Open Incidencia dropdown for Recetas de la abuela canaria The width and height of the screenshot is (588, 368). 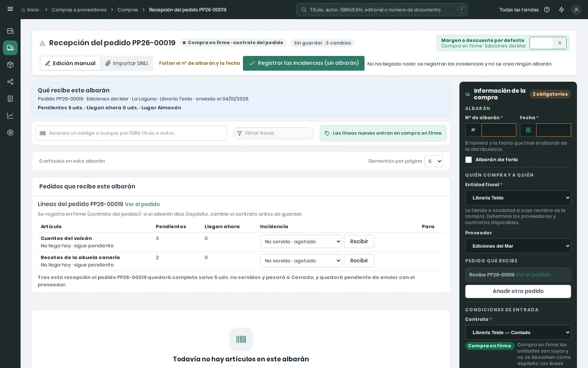point(301,261)
